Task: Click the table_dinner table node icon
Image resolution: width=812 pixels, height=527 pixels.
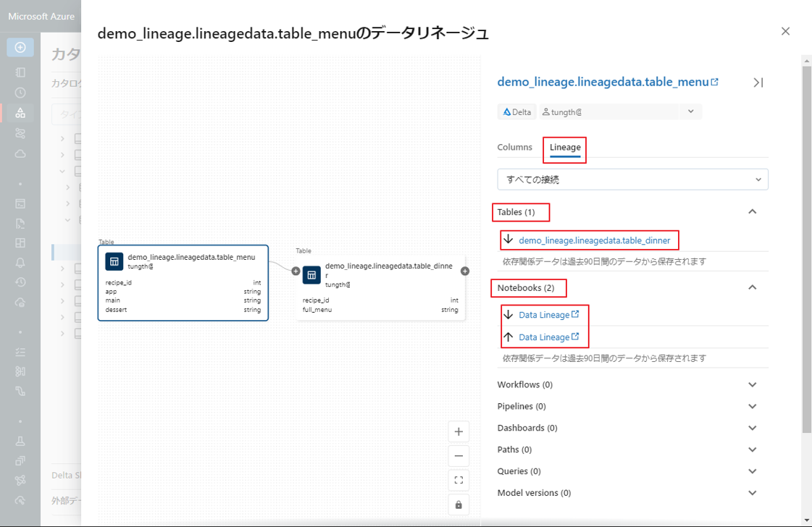Action: 311,275
